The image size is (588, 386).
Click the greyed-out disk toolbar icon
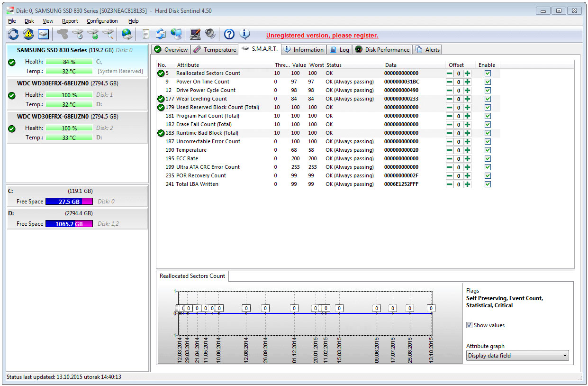pyautogui.click(x=63, y=34)
